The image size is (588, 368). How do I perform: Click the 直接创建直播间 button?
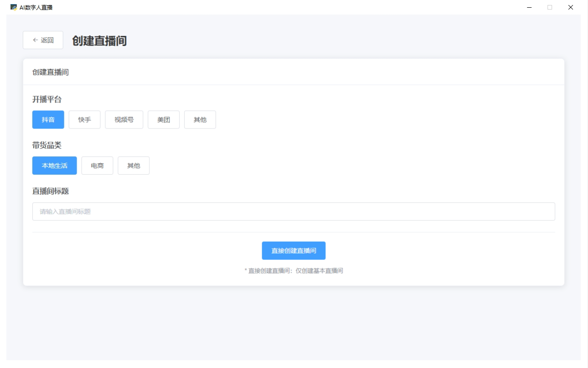tap(294, 250)
